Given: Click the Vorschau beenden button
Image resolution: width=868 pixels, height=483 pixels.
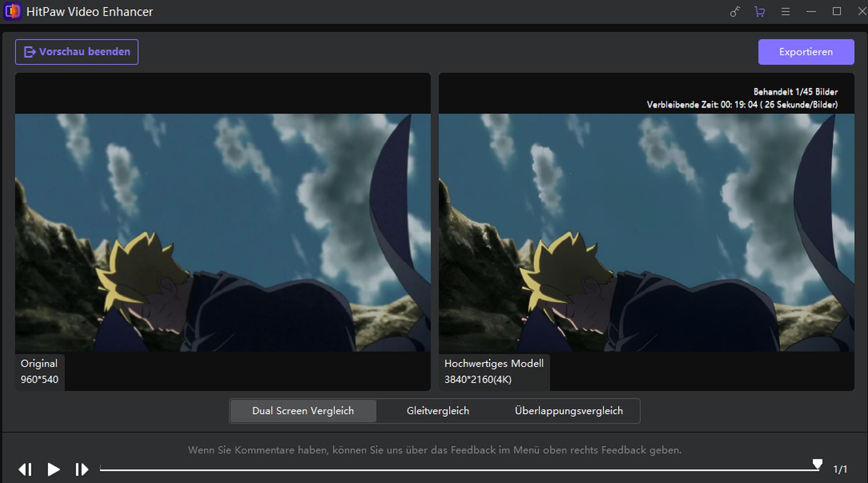Looking at the screenshot, I should [77, 52].
